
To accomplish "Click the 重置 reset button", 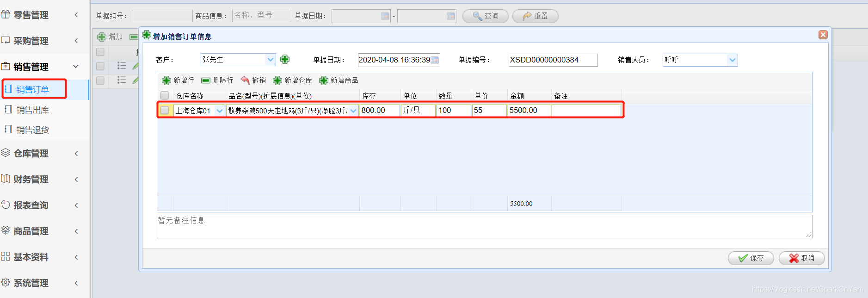I will click(x=535, y=16).
